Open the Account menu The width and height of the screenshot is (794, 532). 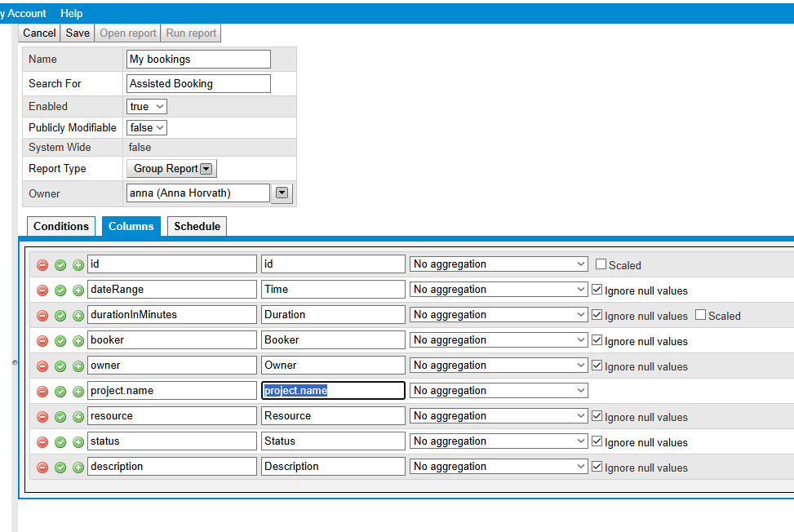click(x=23, y=14)
